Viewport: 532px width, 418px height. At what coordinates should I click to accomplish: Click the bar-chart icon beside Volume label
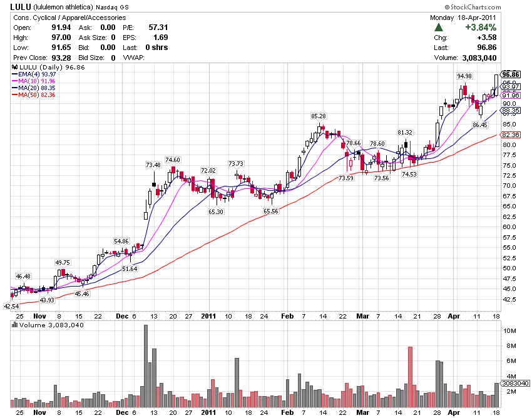[15, 325]
